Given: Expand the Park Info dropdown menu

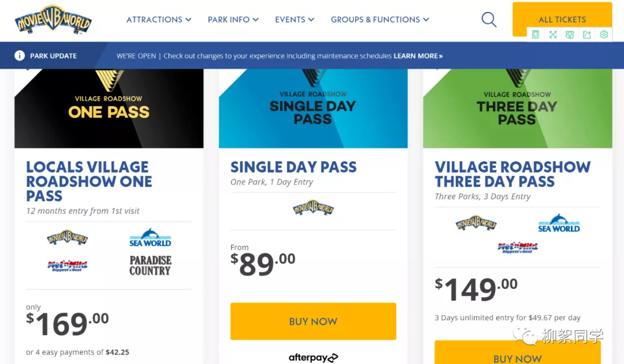Looking at the screenshot, I should point(233,20).
